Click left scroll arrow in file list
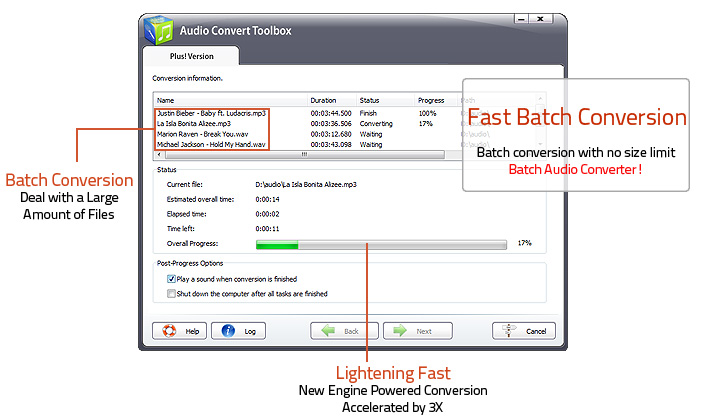Screen dimensions: 706x416 coord(159,154)
